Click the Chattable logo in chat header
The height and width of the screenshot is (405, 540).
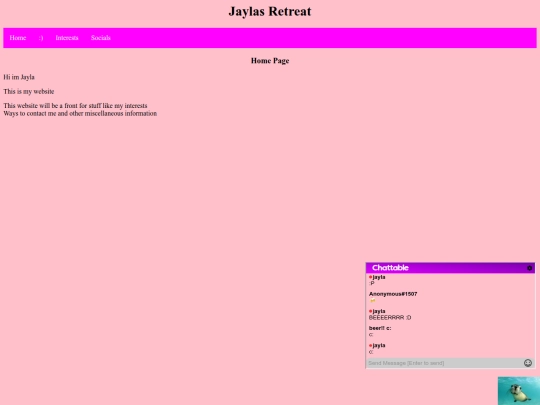(390, 268)
